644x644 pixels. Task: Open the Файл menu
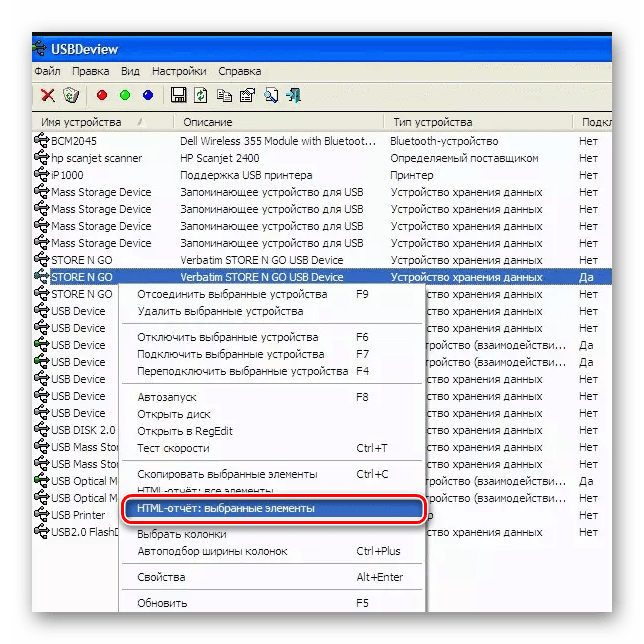coord(47,72)
